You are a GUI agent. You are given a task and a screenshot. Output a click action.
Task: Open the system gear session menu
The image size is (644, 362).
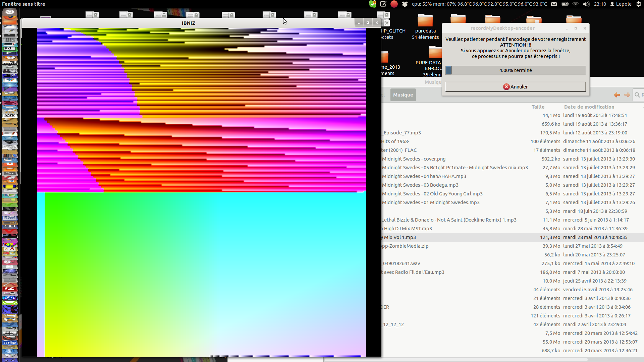point(638,4)
